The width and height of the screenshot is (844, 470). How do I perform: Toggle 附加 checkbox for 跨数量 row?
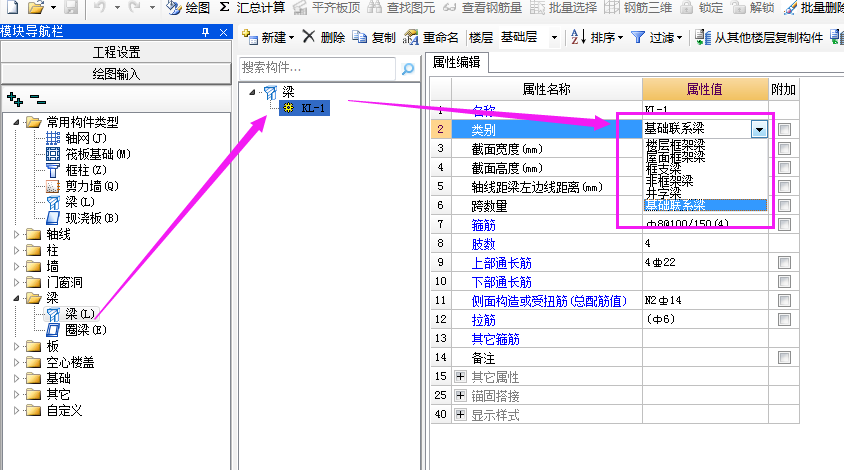click(x=784, y=206)
